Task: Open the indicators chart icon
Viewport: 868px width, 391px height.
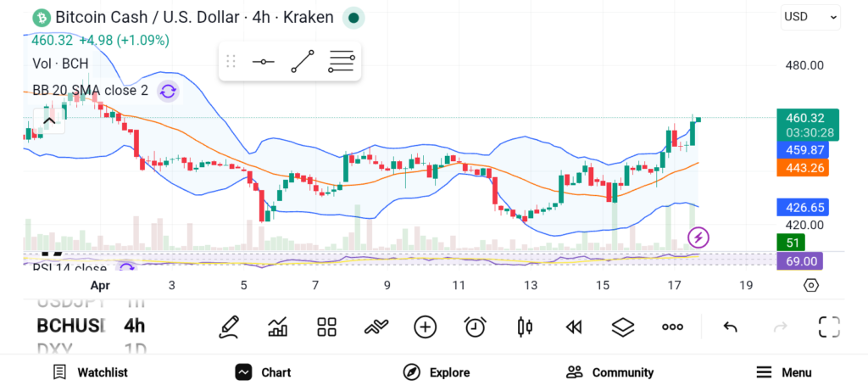Action: tap(278, 327)
